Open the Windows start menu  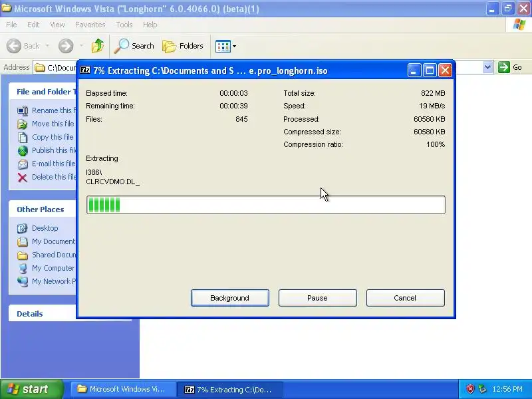pyautogui.click(x=31, y=389)
